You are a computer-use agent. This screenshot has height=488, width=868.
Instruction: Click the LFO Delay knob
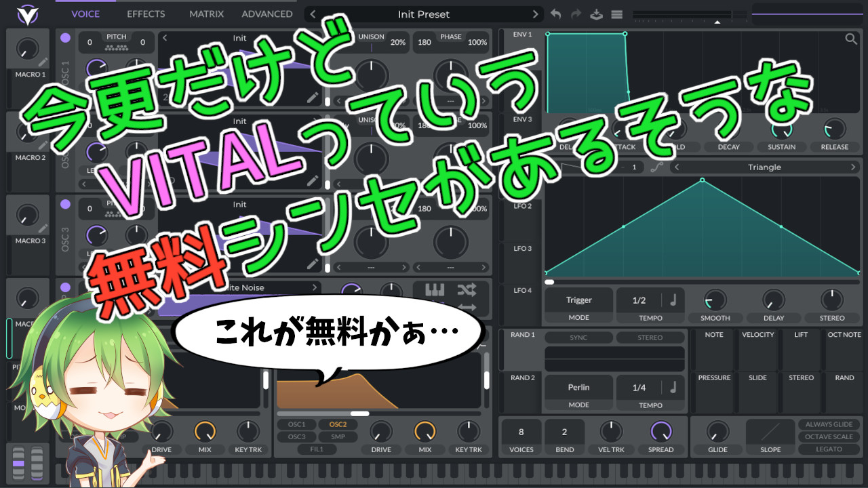coord(774,300)
